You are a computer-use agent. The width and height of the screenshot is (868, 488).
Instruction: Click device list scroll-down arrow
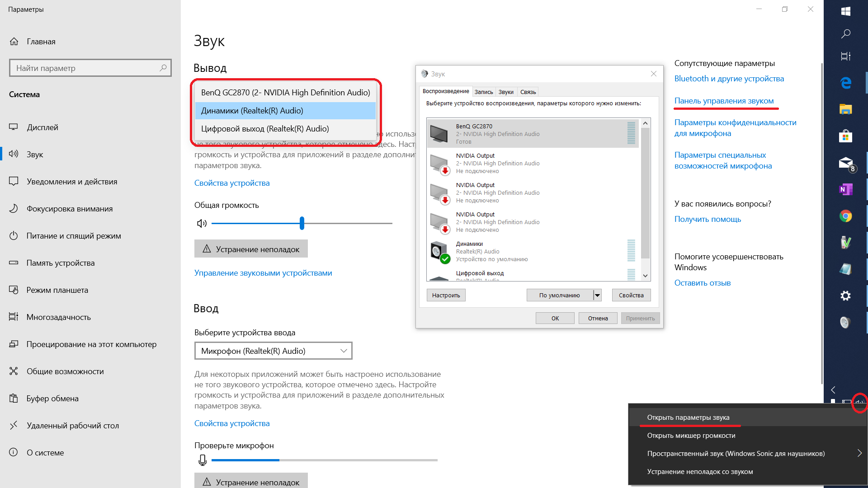646,276
